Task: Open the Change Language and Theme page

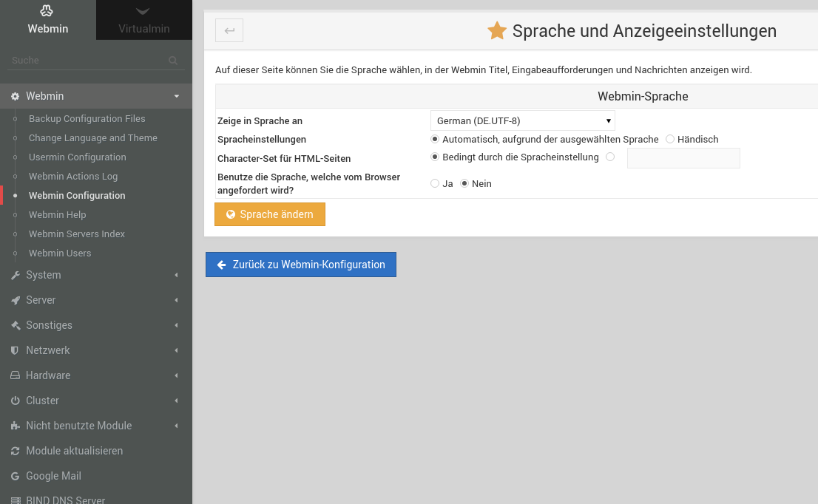Action: point(92,137)
